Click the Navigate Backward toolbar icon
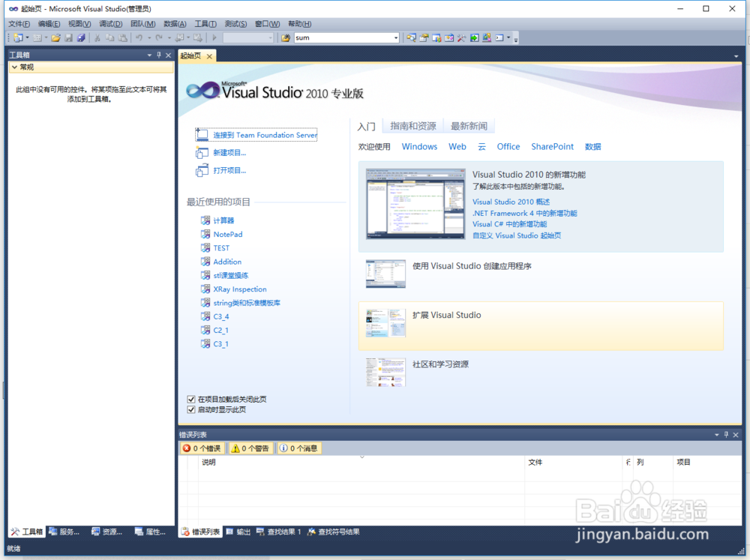 [179, 37]
